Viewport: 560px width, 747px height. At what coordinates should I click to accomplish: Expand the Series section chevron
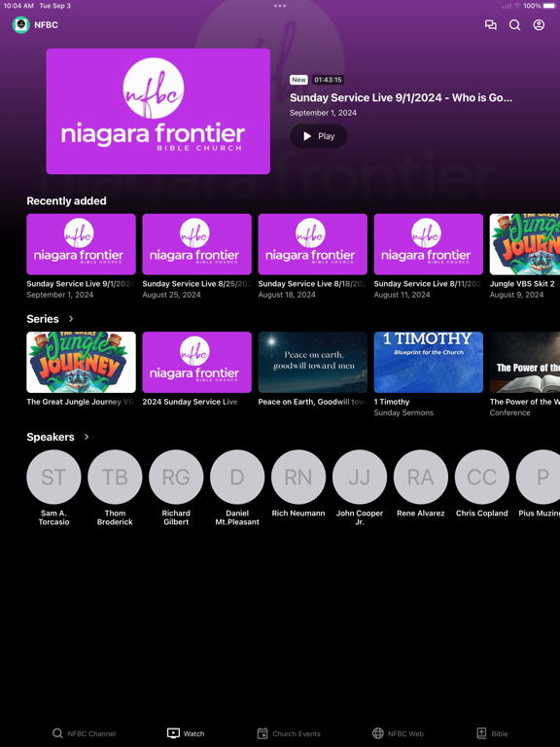point(71,319)
